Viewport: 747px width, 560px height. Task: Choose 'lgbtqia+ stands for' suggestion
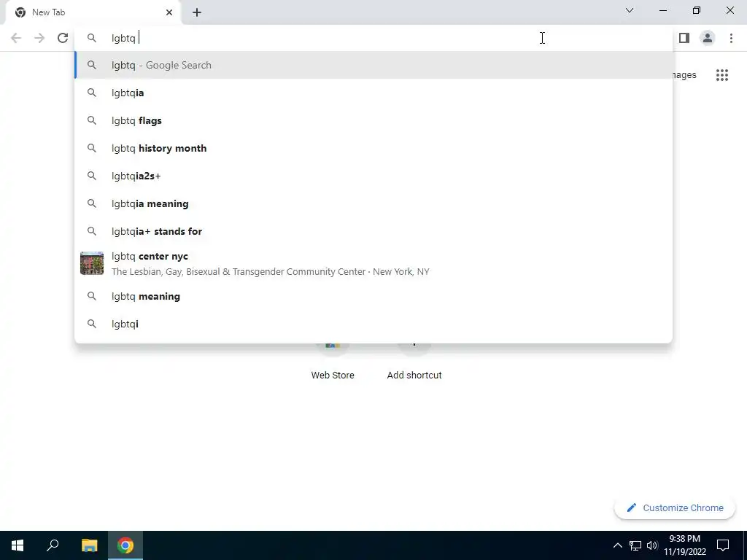[x=374, y=231]
